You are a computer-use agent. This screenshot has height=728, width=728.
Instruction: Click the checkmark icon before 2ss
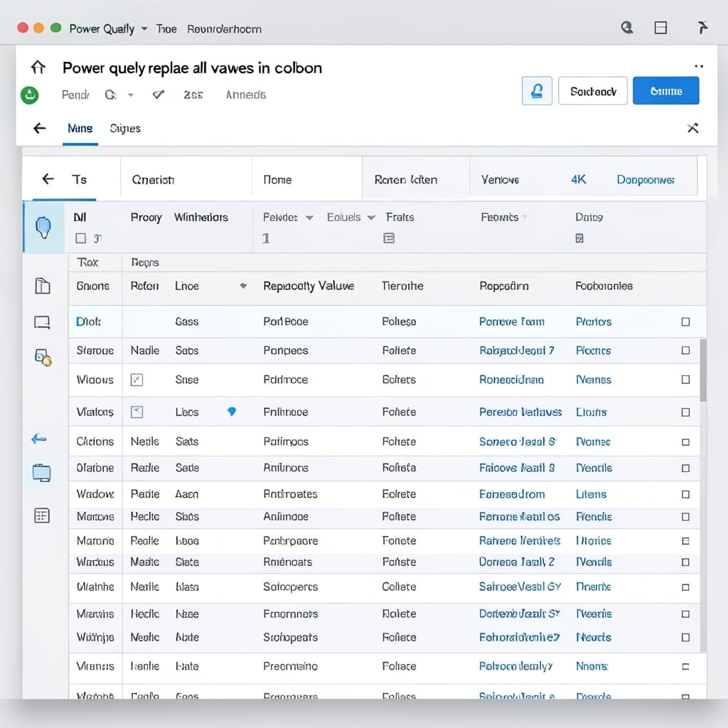pos(159,95)
